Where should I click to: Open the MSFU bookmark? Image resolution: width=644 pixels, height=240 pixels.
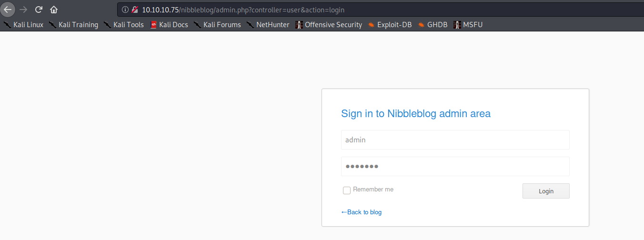pos(468,25)
